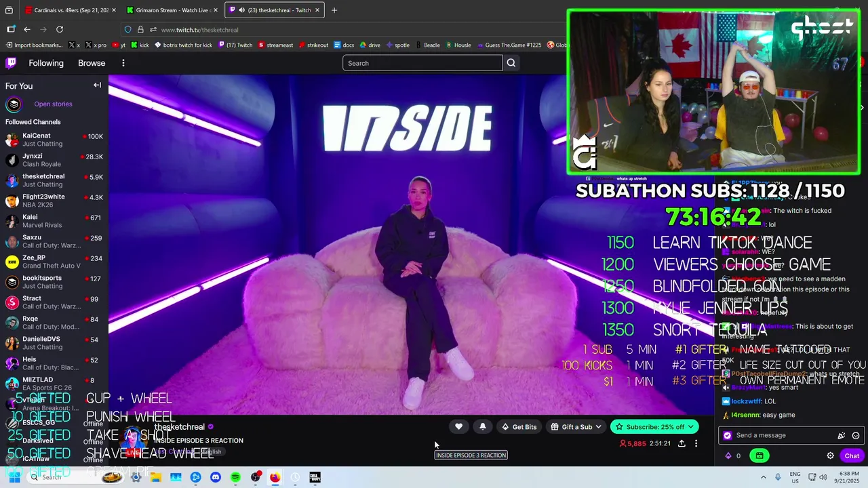This screenshot has height=488, width=868.
Task: Open the Browse page
Action: pos(92,63)
